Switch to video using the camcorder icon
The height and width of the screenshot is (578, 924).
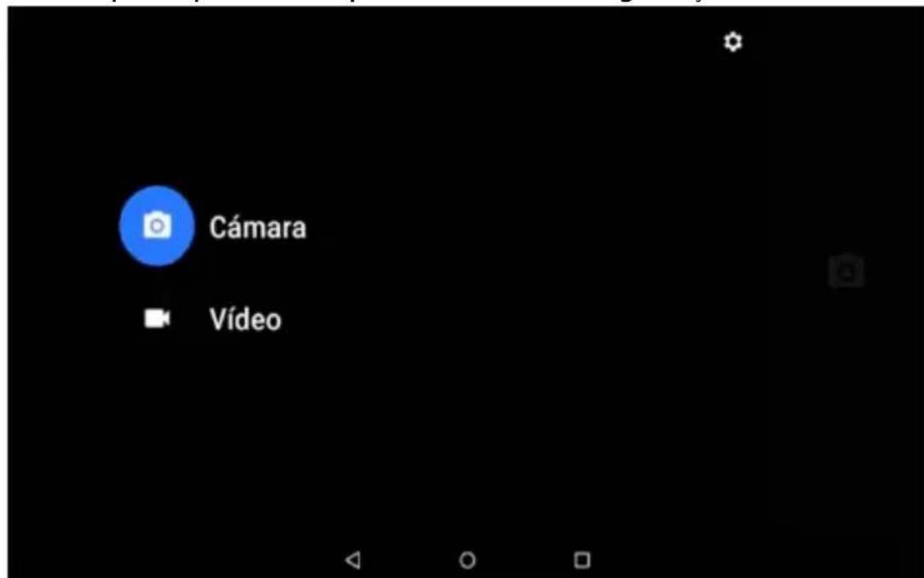click(158, 318)
